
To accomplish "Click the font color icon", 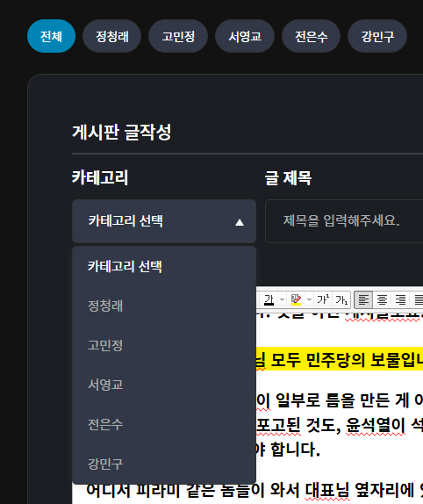I will tap(269, 300).
